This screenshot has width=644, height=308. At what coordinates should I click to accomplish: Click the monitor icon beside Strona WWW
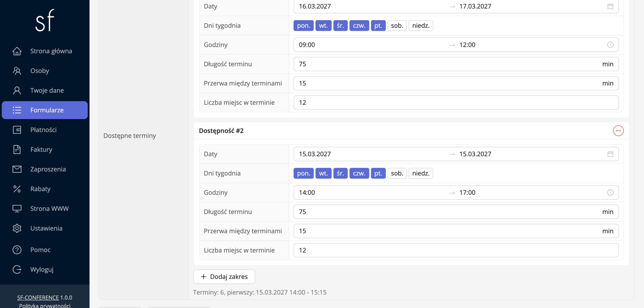click(x=17, y=209)
